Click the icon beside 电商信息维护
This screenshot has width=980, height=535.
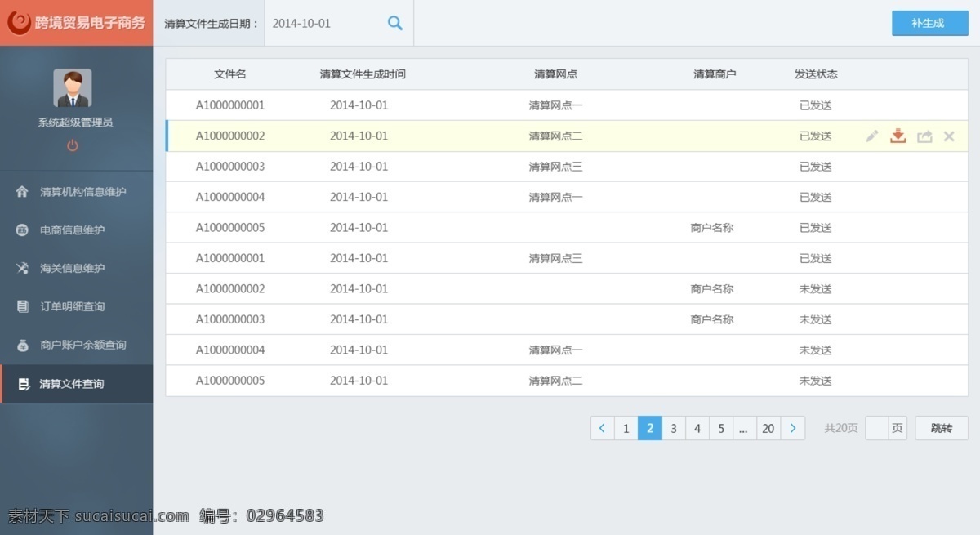pos(22,230)
